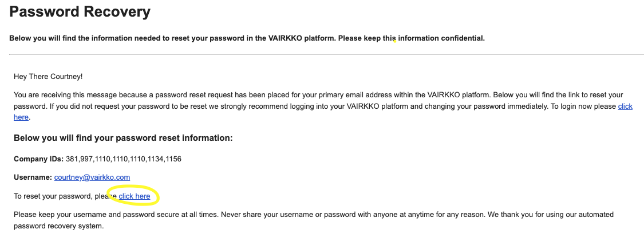Click the password reset "click here" link
The height and width of the screenshot is (241, 644).
135,196
